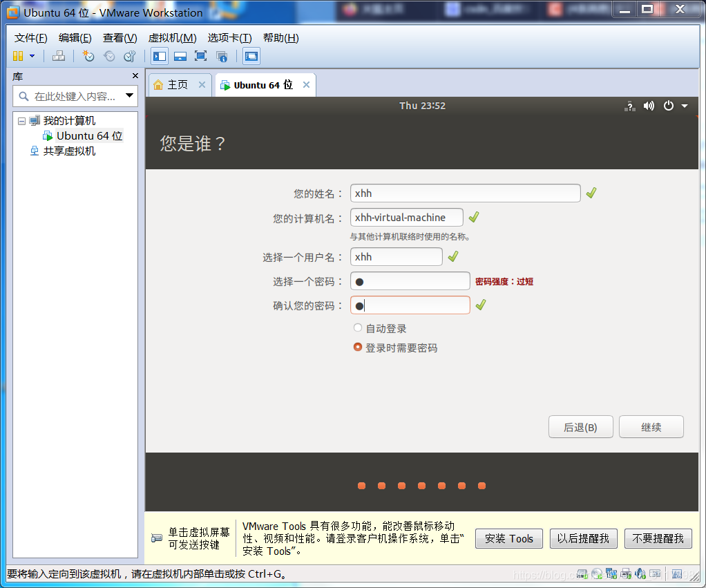
Task: Click the 您的计算机名 input field
Action: [x=407, y=218]
